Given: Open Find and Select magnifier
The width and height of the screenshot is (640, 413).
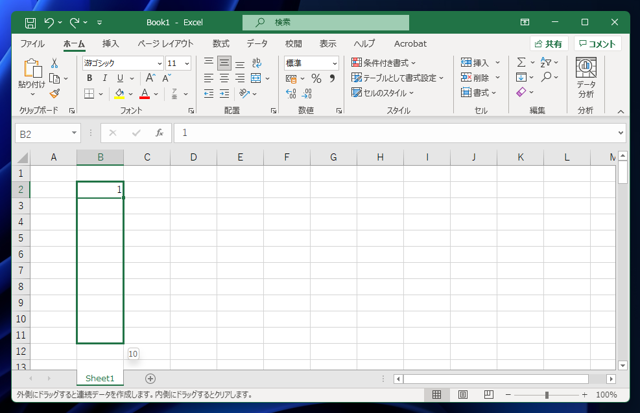Looking at the screenshot, I should (546, 77).
